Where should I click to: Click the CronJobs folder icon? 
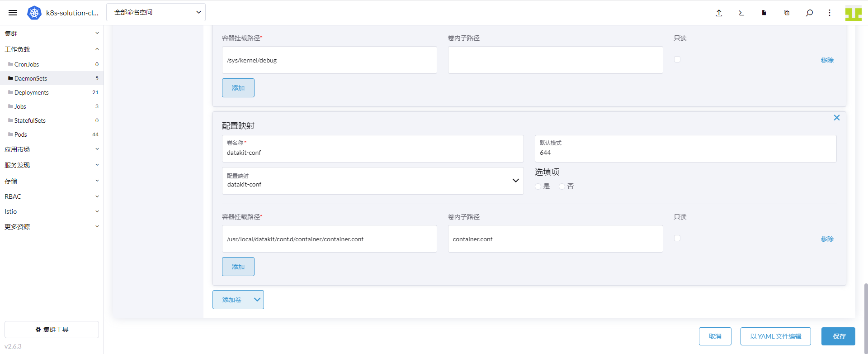coord(10,64)
